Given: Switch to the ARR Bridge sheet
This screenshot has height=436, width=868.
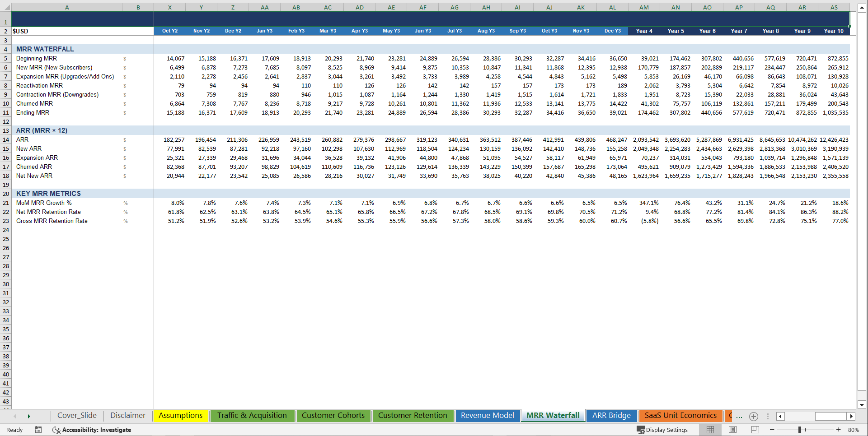Looking at the screenshot, I should coord(611,415).
